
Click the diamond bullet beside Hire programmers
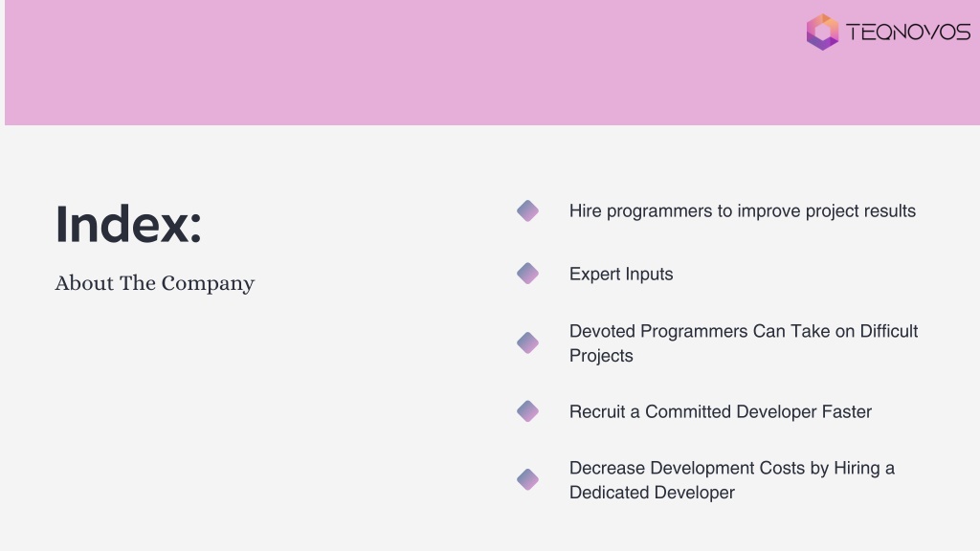528,210
